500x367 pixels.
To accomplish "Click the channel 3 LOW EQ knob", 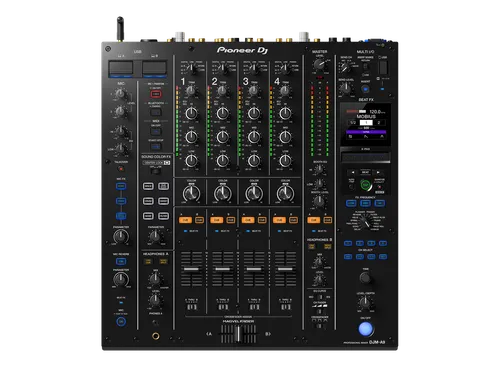I will point(254,161).
